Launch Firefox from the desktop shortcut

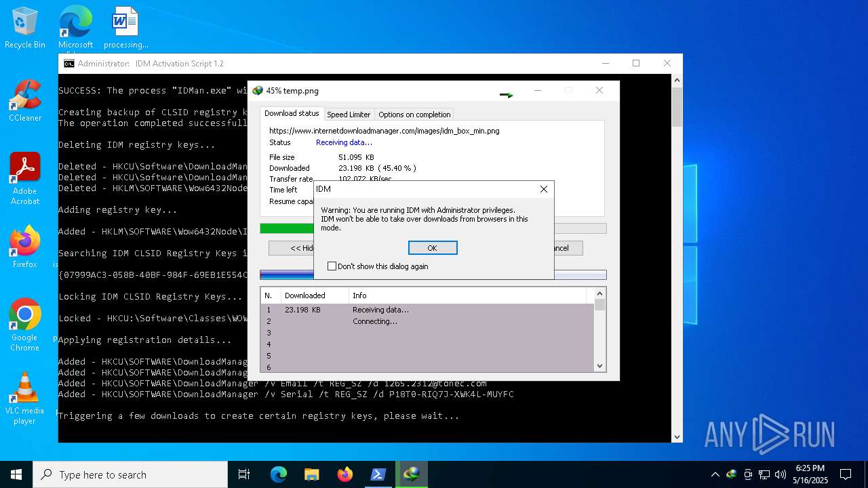[24, 247]
